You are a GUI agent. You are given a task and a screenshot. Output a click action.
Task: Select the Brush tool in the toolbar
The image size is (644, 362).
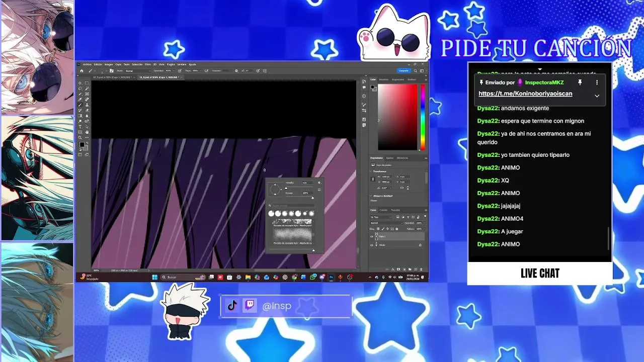(x=80, y=105)
